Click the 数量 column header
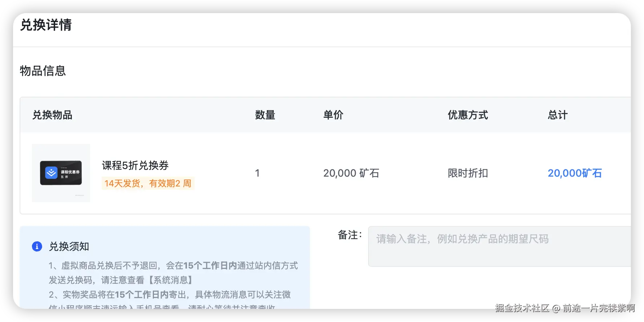 [x=265, y=115]
